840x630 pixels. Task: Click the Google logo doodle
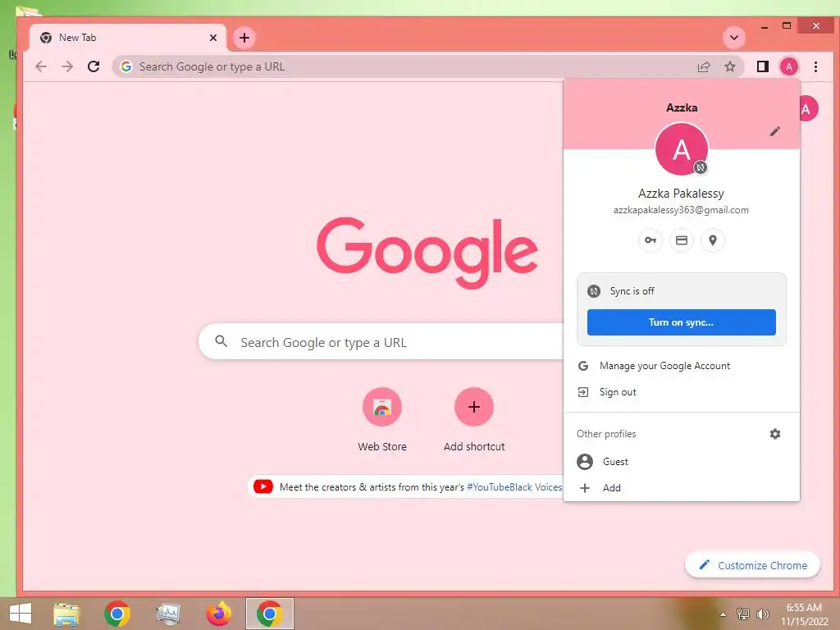coord(427,252)
